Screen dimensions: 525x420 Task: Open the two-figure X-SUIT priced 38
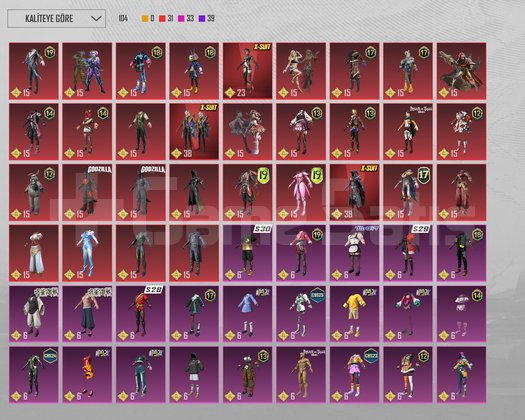pos(194,132)
